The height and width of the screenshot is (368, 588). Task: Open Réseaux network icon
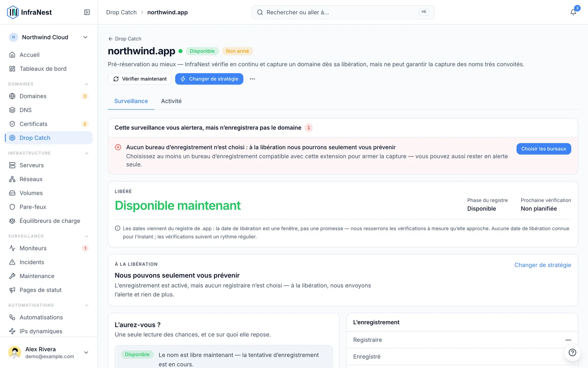[12, 179]
